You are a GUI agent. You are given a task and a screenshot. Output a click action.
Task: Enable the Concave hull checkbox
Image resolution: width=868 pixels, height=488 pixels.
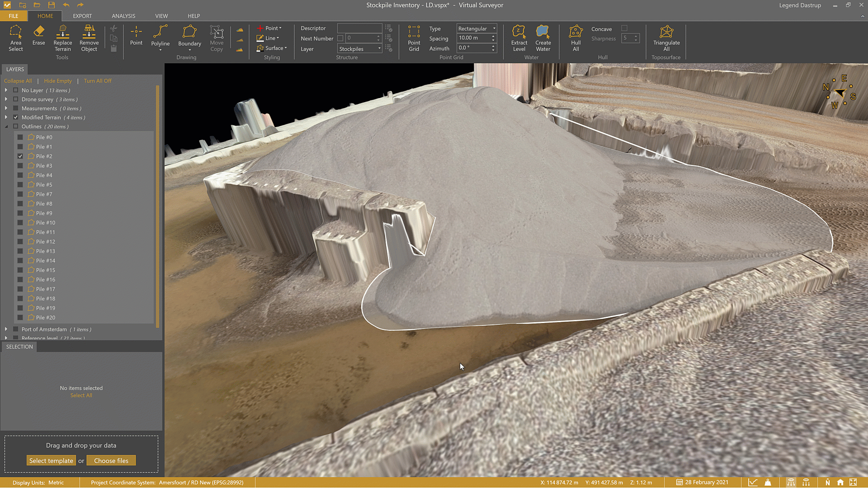(625, 28)
